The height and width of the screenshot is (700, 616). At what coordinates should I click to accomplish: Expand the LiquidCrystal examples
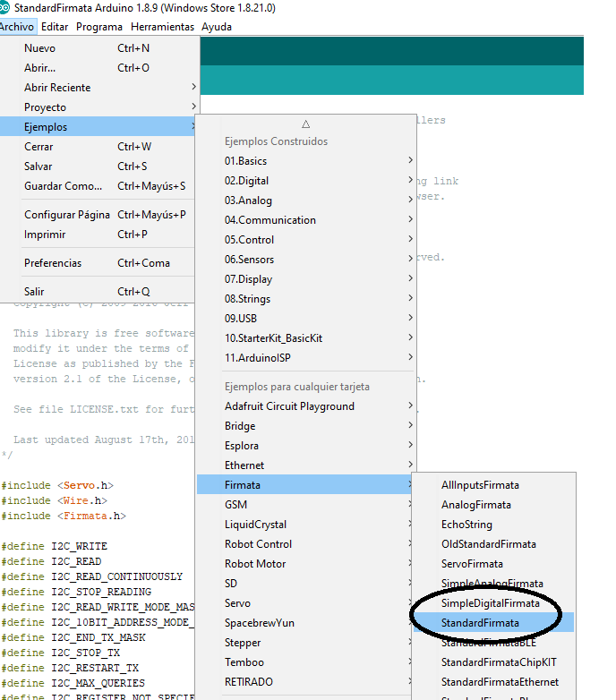click(255, 525)
